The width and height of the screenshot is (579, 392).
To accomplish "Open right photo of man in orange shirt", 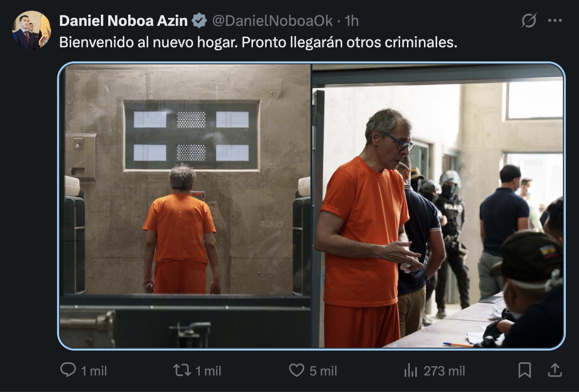I will pos(438,206).
